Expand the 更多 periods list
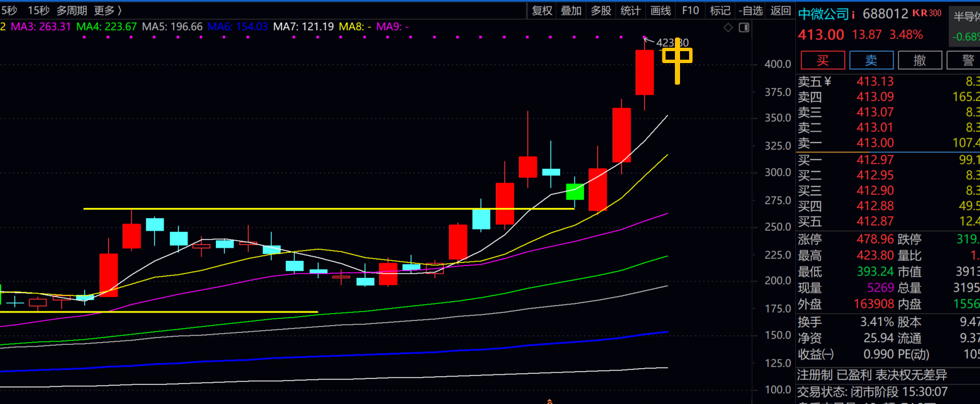980x404 pixels. tap(107, 10)
